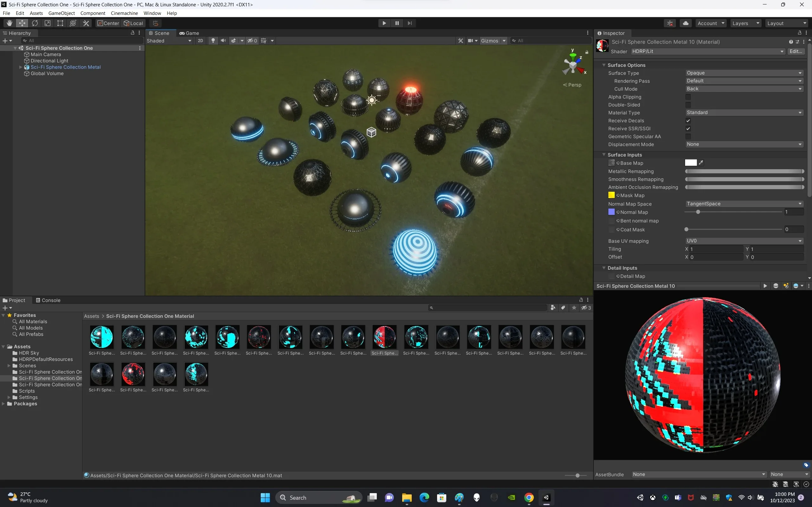Enable Geometric Specular AA checkbox
Viewport: 812px width, 507px height.
[688, 137]
